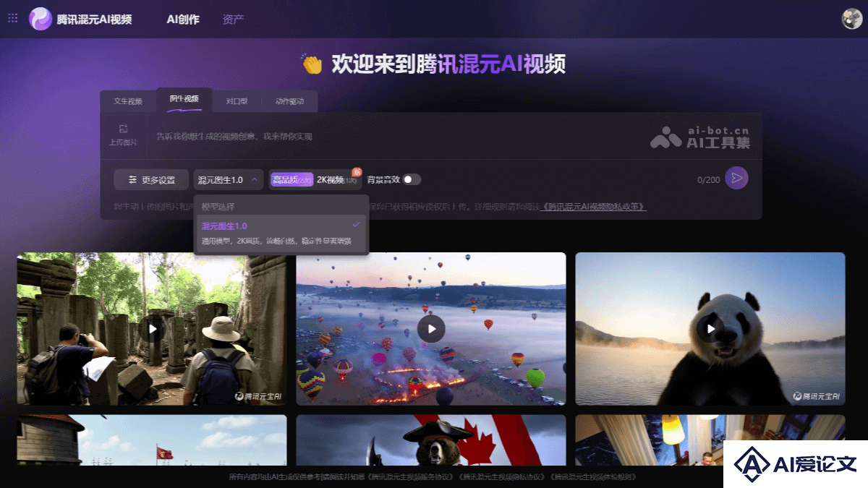The width and height of the screenshot is (868, 488).
Task: Switch to the 对口型 tab
Action: pos(237,101)
